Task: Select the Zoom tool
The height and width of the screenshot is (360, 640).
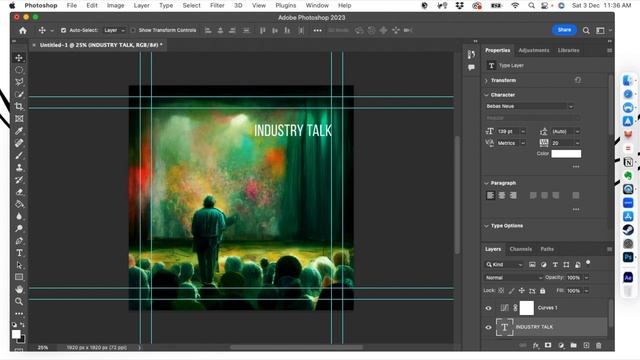Action: tap(19, 302)
